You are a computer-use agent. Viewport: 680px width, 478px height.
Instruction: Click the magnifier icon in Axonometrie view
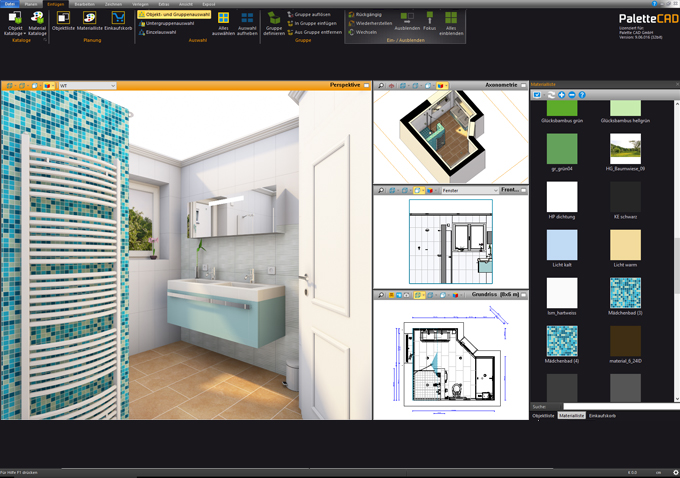[379, 86]
